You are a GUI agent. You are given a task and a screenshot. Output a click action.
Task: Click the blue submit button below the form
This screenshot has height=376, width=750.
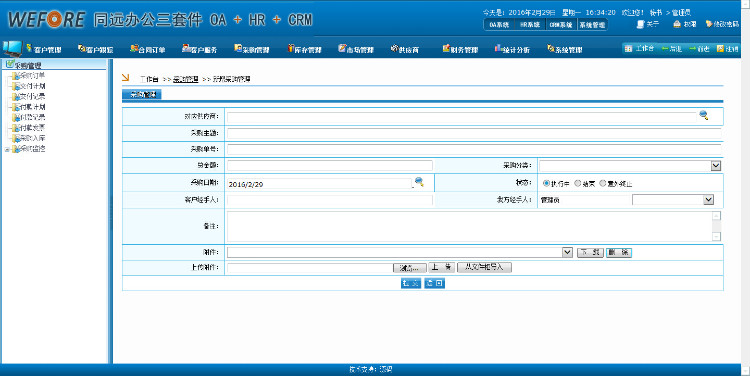[x=411, y=284]
